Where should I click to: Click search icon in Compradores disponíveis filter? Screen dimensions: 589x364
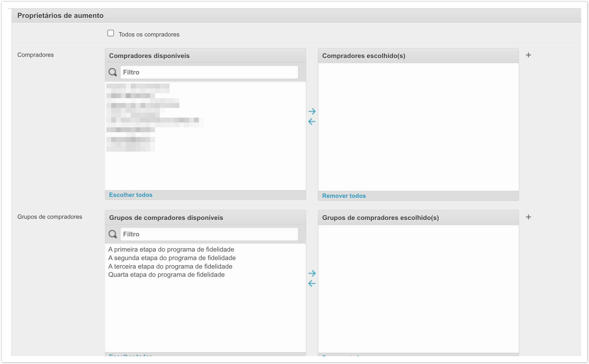tap(113, 72)
